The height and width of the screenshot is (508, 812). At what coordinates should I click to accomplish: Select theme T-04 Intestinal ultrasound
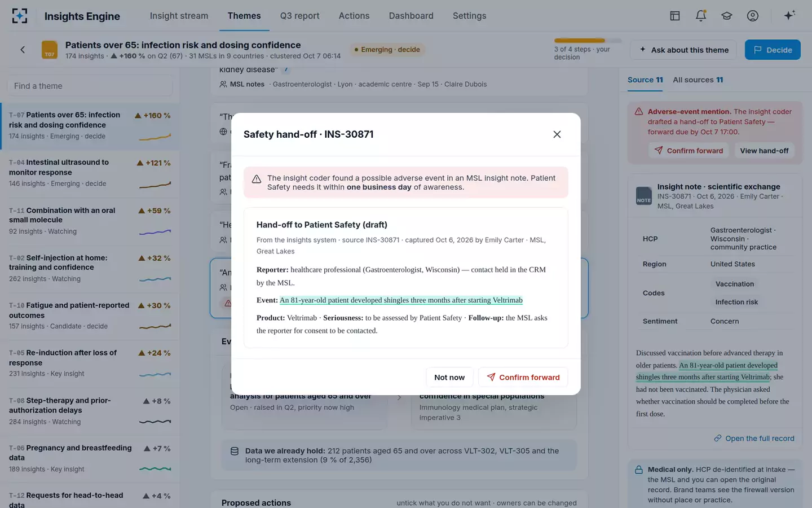90,173
